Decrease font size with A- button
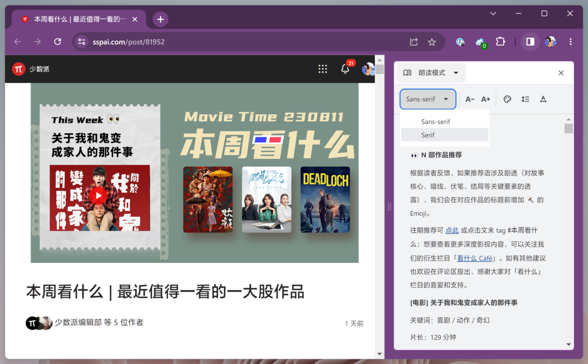This screenshot has width=588, height=364. click(470, 99)
